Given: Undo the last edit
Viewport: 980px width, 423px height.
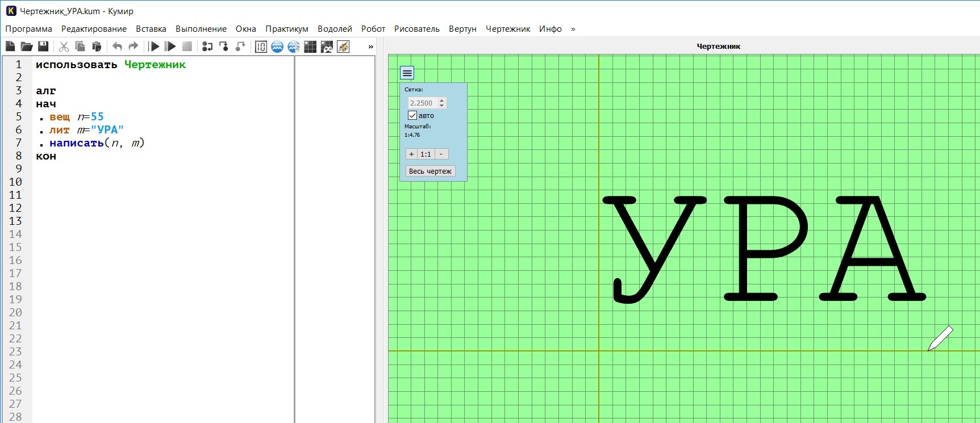Looking at the screenshot, I should tap(117, 47).
